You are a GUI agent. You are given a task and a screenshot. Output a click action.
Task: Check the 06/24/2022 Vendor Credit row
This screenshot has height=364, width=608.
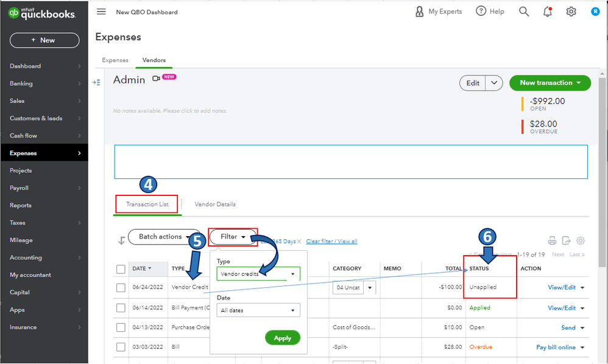pos(121,287)
